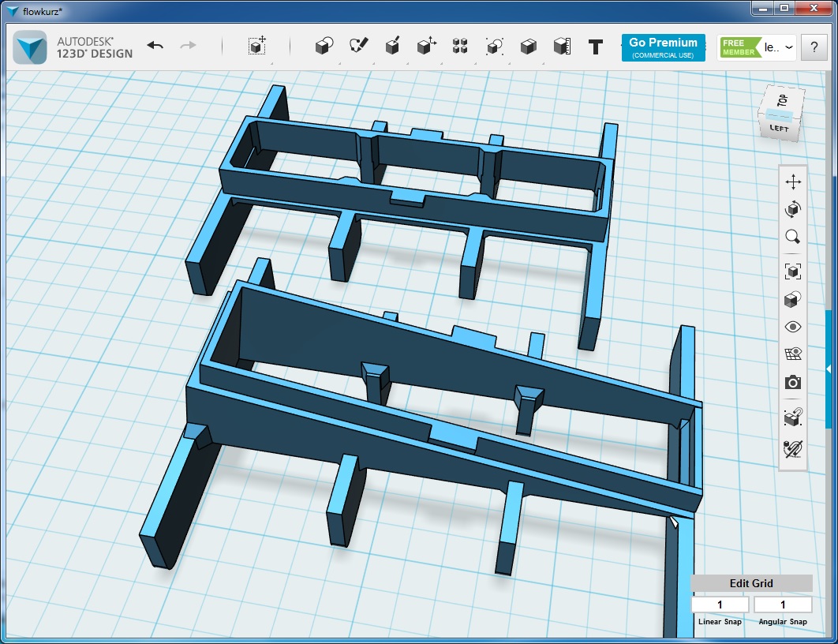Toggle the snap magnet icon
838x644 pixels.
click(x=793, y=417)
